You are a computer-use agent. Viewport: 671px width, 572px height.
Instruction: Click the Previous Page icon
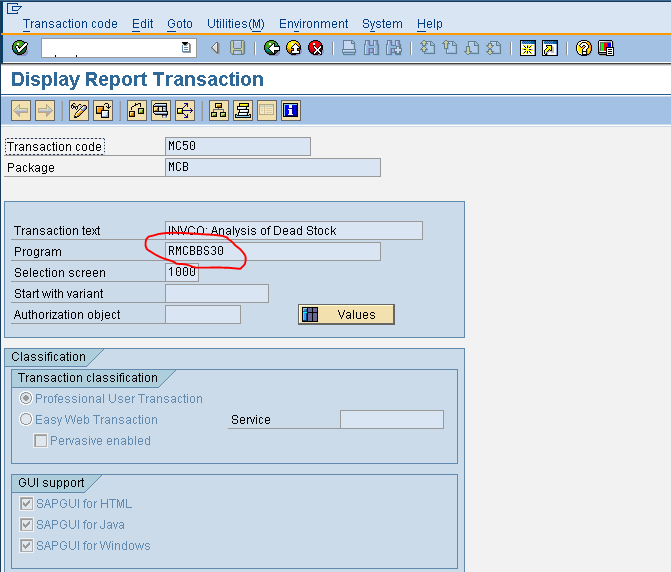tap(449, 48)
